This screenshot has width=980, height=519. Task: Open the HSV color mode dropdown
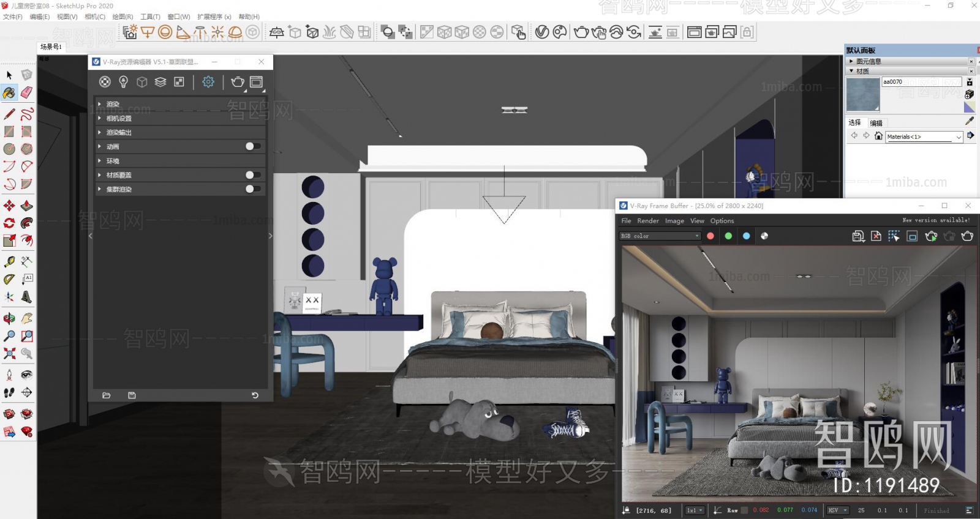tap(839, 510)
